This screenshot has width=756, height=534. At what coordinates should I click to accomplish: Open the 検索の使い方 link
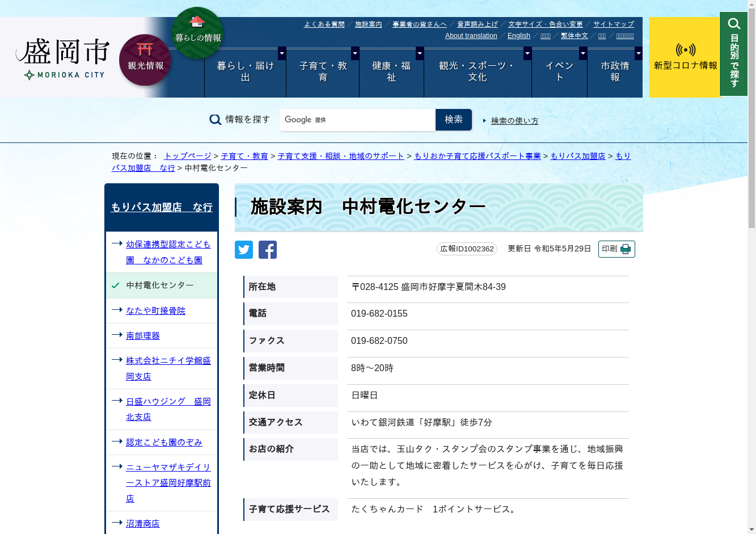click(514, 121)
